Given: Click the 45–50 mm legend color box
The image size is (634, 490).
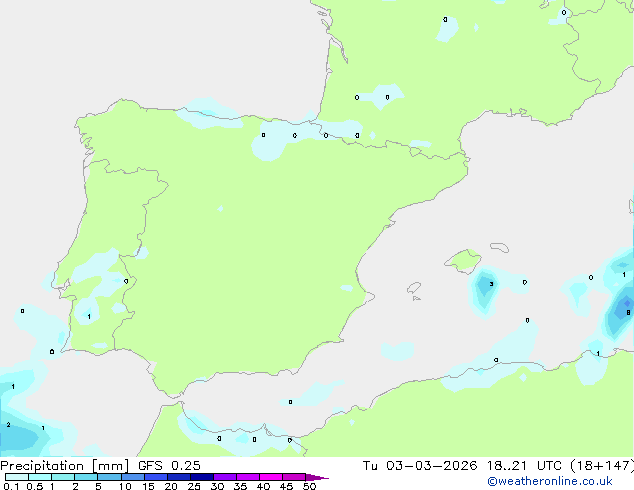Looking at the screenshot, I should pos(294,477).
